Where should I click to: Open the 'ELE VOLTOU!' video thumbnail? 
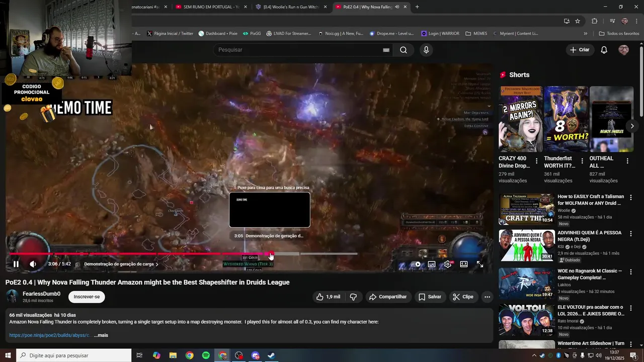coord(527,320)
